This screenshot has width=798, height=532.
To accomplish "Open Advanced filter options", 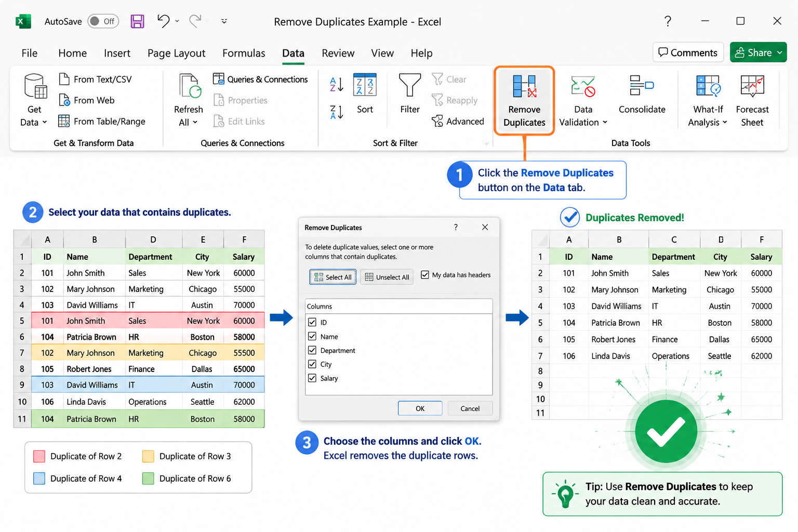I will [458, 121].
